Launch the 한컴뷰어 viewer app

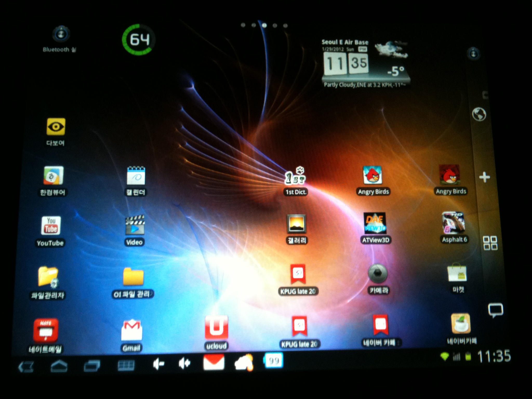pyautogui.click(x=53, y=175)
